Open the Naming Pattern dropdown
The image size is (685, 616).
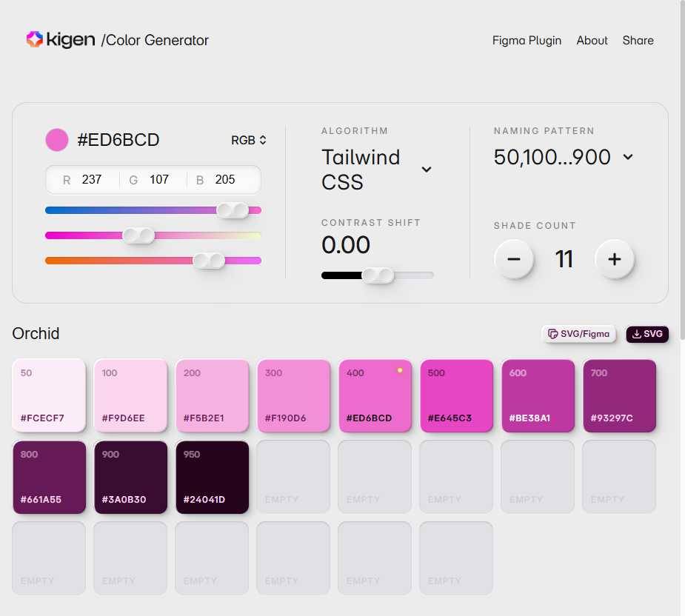628,157
